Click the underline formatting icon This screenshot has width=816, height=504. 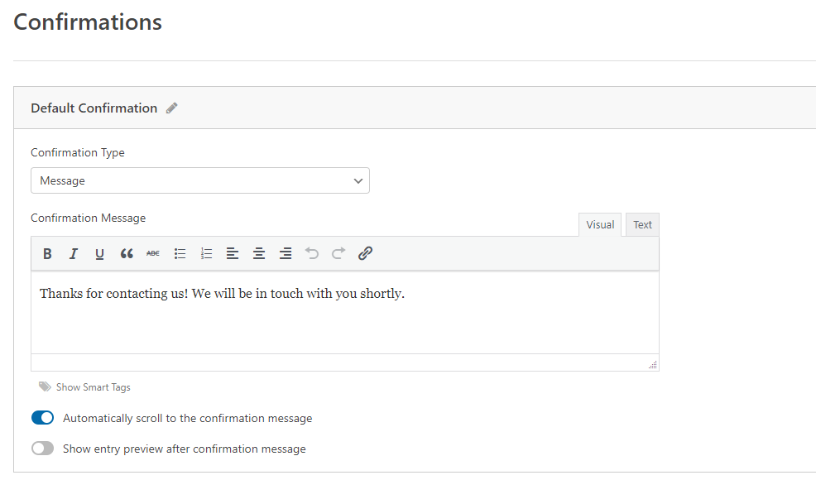(x=100, y=254)
